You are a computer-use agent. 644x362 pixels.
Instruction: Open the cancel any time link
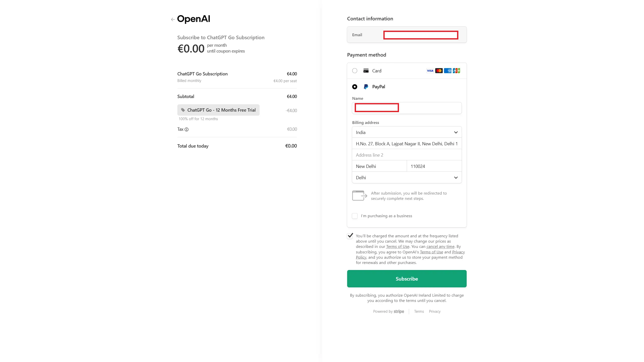pyautogui.click(x=440, y=247)
